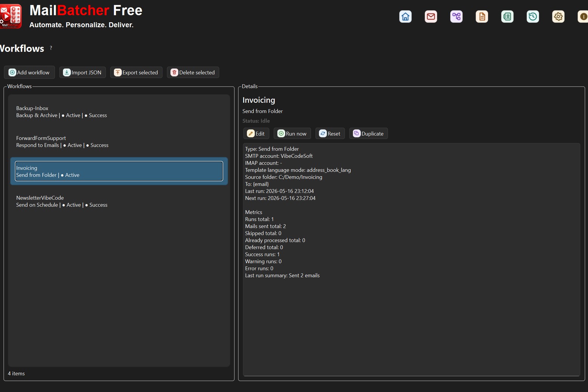This screenshot has width=588, height=392.
Task: Run the Invoicing workflow now
Action: point(292,134)
